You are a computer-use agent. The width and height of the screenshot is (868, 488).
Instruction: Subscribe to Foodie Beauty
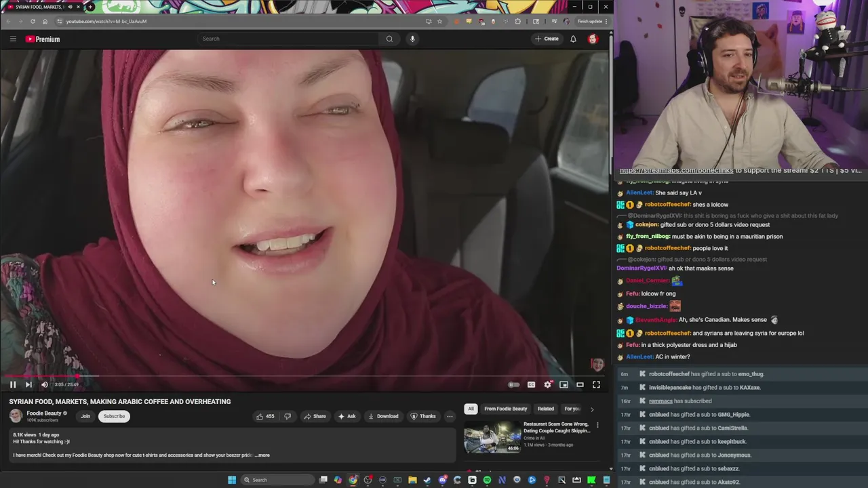pyautogui.click(x=114, y=416)
